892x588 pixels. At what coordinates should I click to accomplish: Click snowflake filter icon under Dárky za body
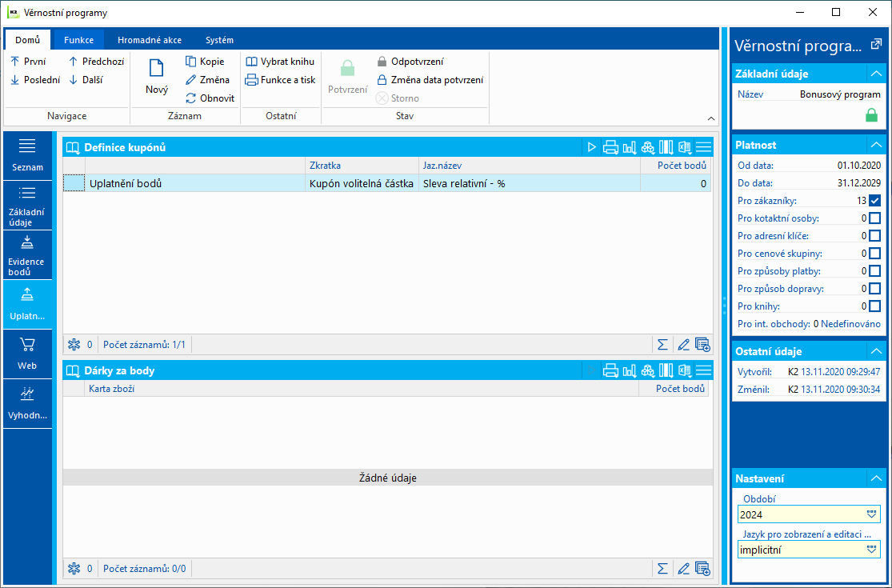(74, 569)
